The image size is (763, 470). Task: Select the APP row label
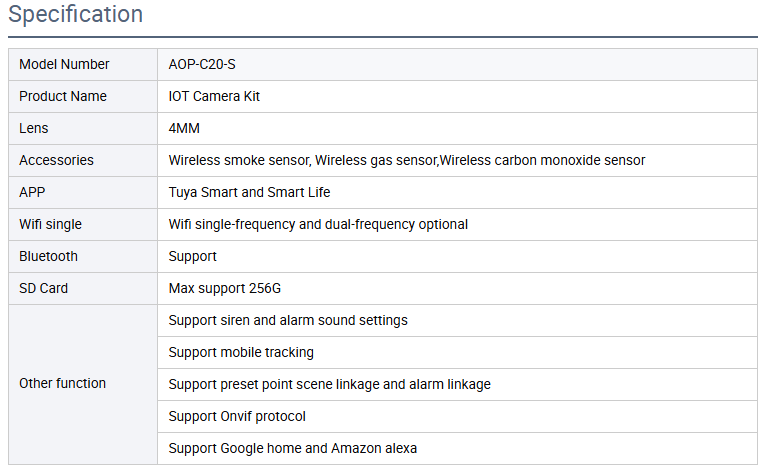point(33,193)
